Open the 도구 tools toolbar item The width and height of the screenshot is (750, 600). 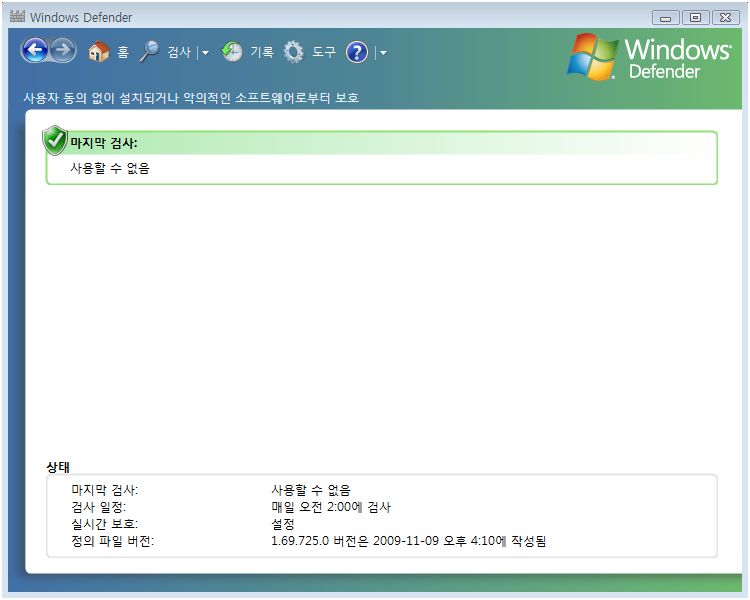click(324, 52)
